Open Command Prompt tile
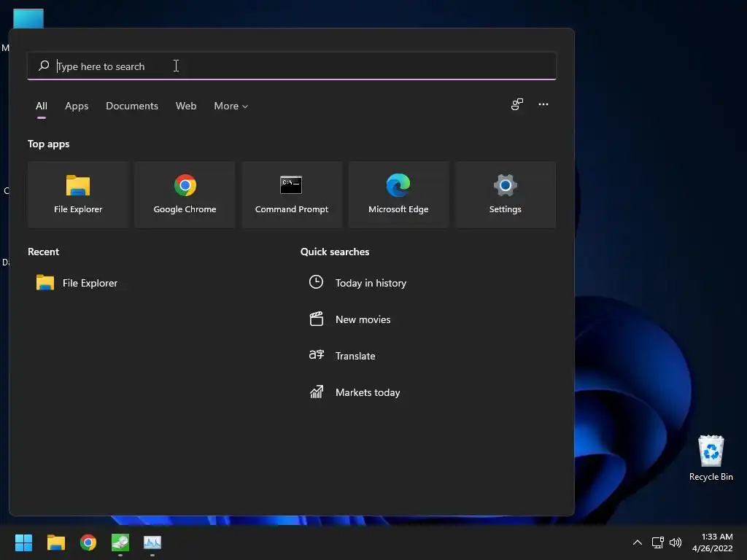 tap(292, 194)
